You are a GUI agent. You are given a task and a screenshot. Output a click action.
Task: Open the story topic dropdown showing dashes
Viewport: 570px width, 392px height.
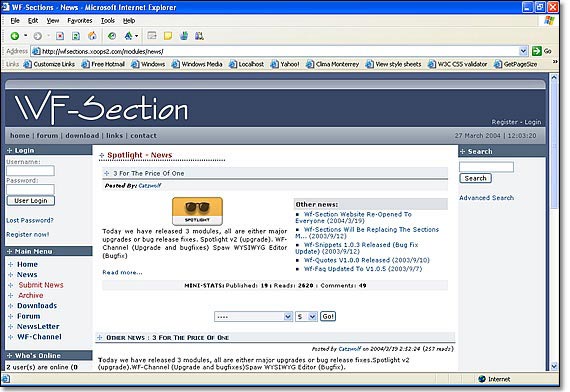(253, 316)
